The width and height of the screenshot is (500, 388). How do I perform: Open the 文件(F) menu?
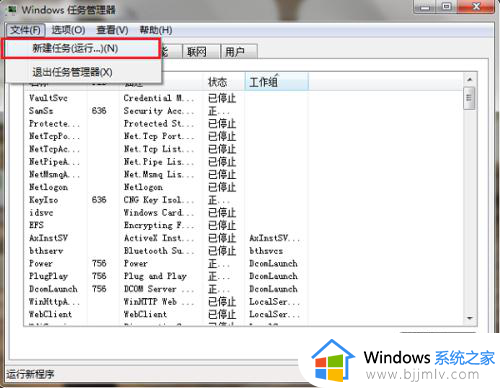point(26,30)
